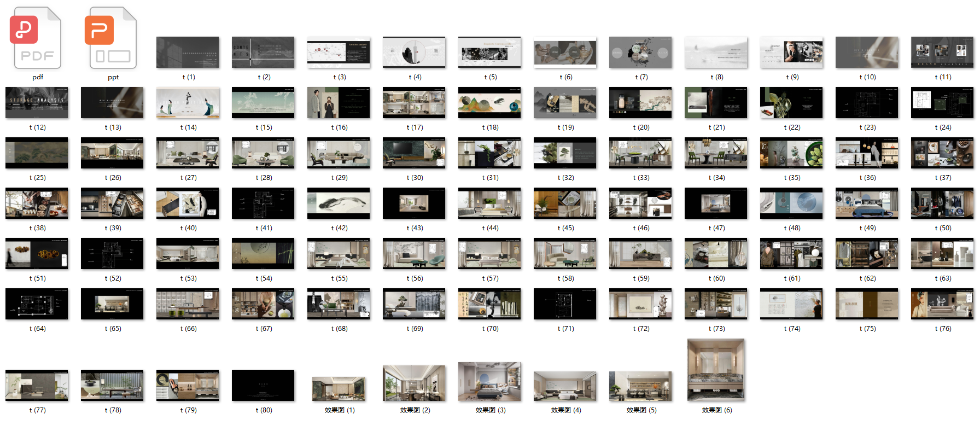Open the t (14) image thumbnail
The width and height of the screenshot is (980, 425).
click(188, 103)
